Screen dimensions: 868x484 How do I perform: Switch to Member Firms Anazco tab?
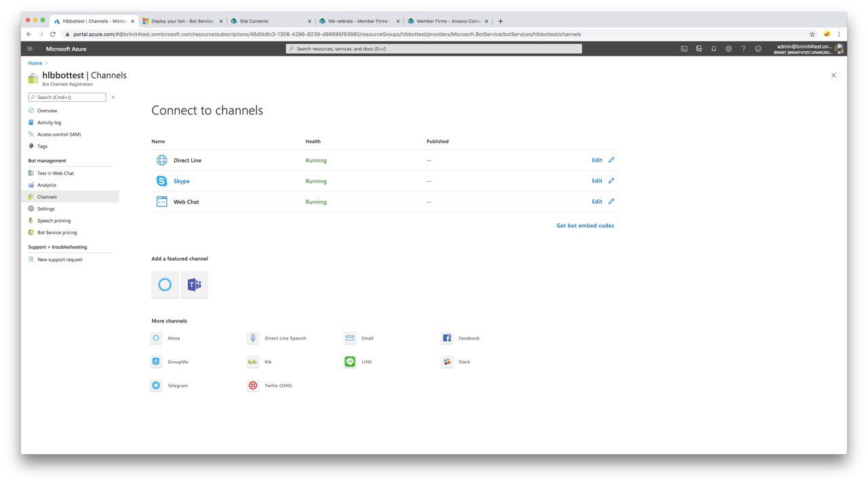[448, 21]
